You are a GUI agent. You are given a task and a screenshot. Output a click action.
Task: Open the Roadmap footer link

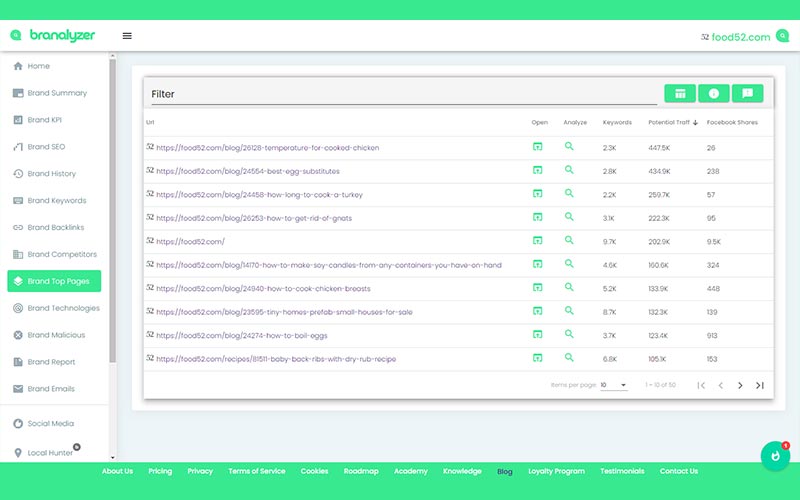361,471
